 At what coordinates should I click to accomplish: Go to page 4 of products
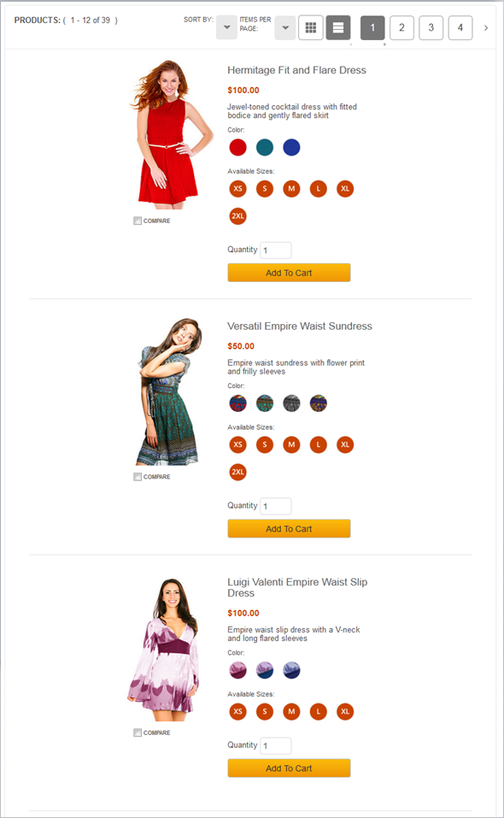click(460, 27)
